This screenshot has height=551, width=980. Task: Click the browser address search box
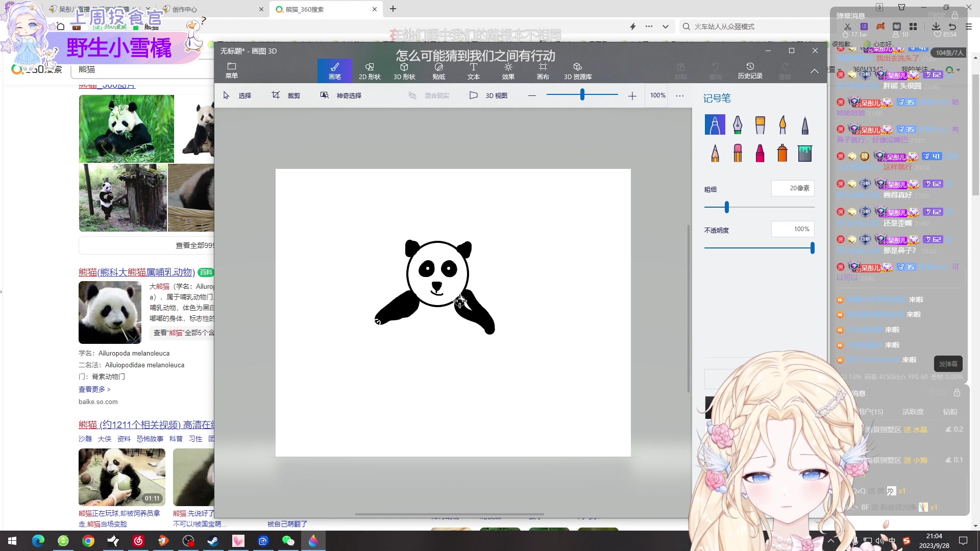[753, 27]
